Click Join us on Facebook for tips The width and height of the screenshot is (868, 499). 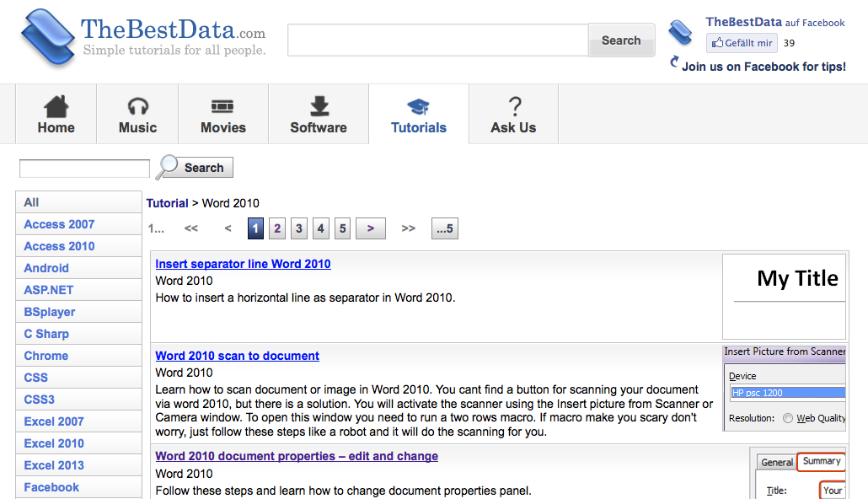coord(764,67)
